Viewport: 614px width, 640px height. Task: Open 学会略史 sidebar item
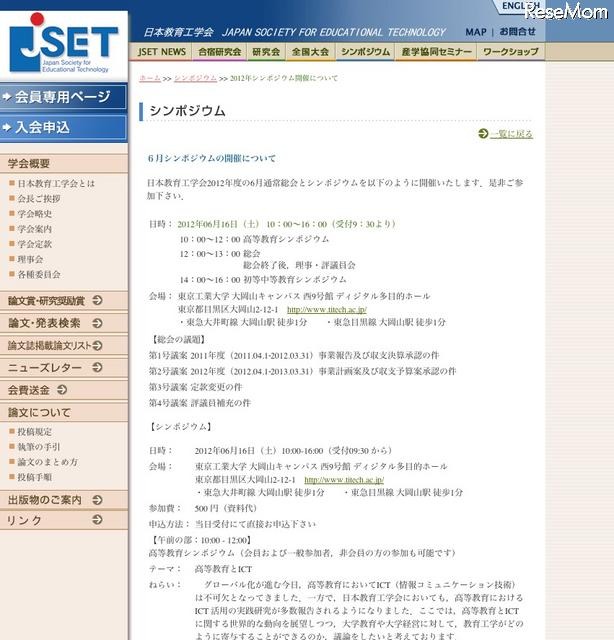35,213
